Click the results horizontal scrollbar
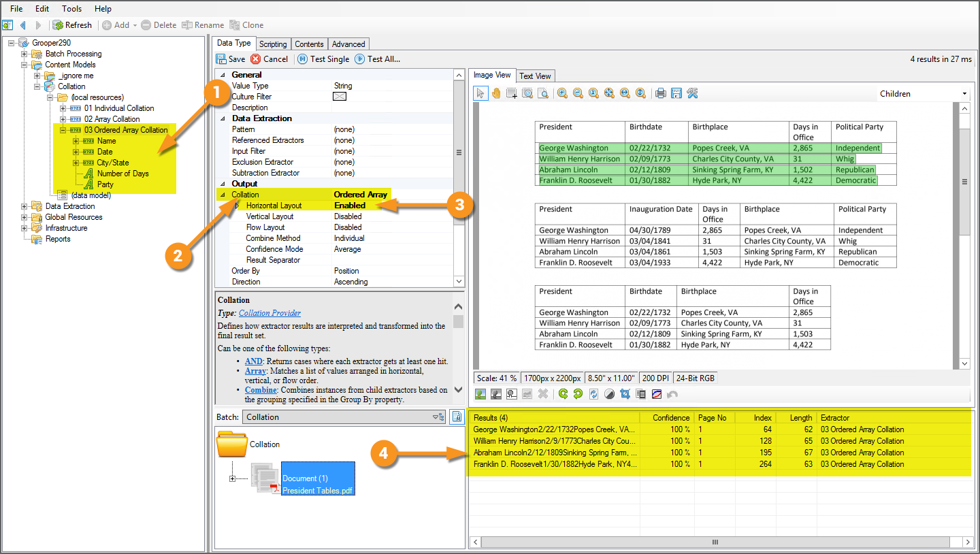The width and height of the screenshot is (980, 554). [715, 542]
